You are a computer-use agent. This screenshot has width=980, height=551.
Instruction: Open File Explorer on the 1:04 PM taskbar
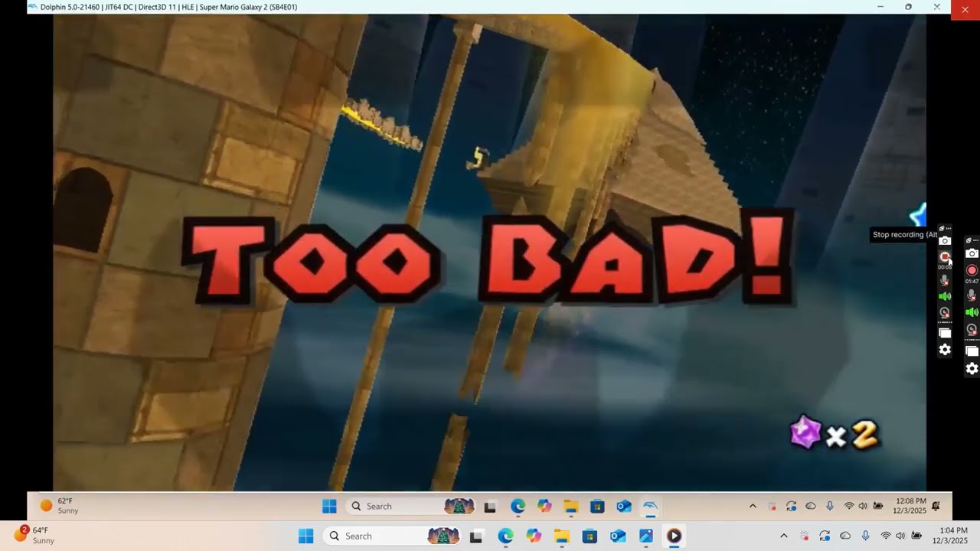click(562, 536)
